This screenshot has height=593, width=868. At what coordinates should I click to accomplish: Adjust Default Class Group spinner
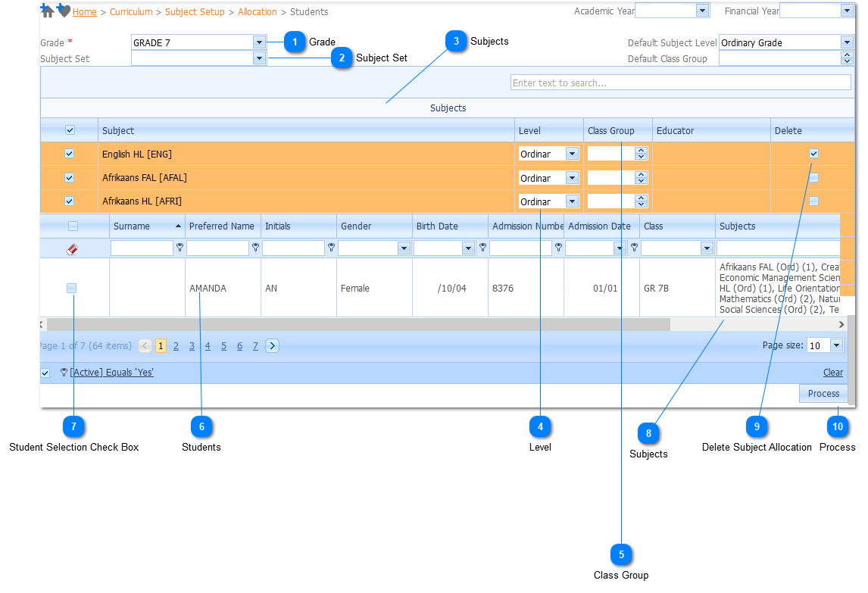847,58
